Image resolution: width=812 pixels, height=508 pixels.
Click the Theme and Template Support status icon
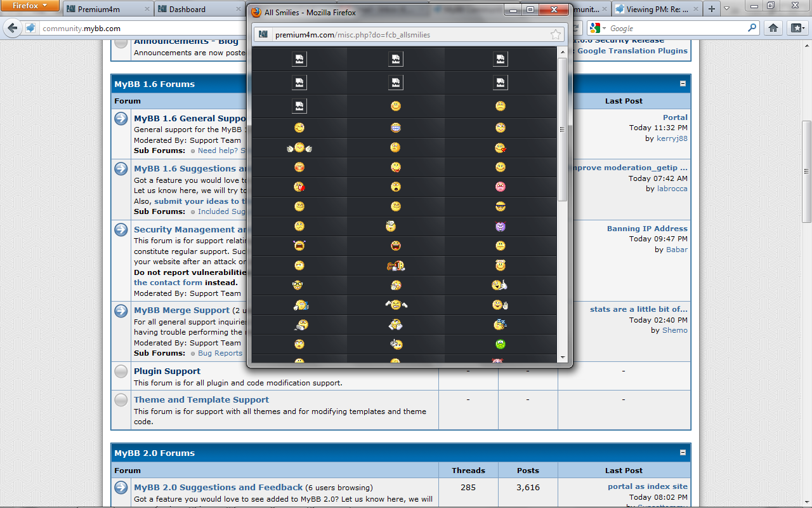coord(121,400)
